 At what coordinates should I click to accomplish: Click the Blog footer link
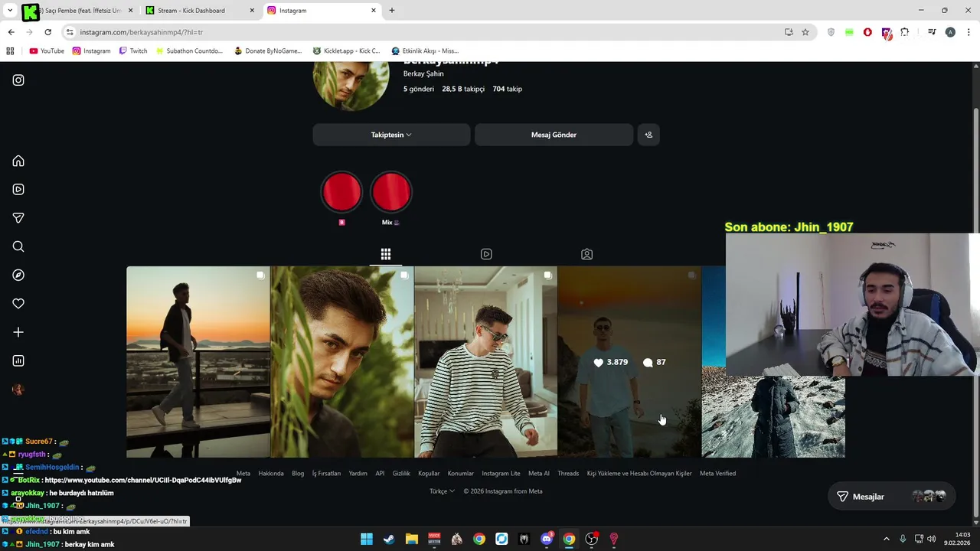pos(298,473)
